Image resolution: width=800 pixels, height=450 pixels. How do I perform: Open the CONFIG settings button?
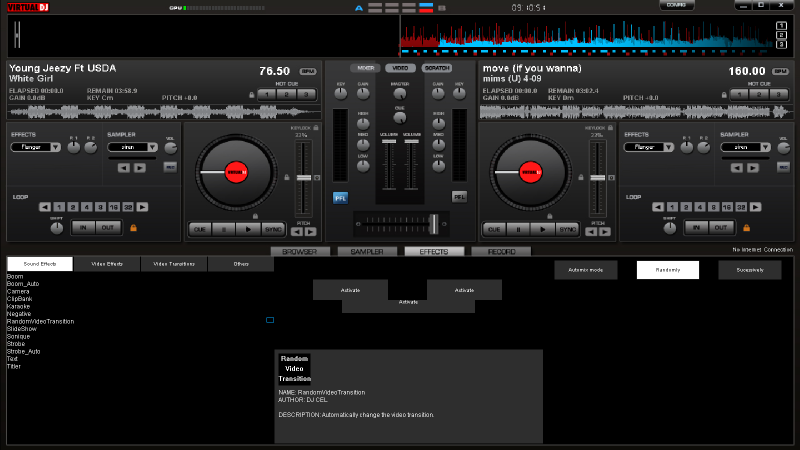[675, 6]
